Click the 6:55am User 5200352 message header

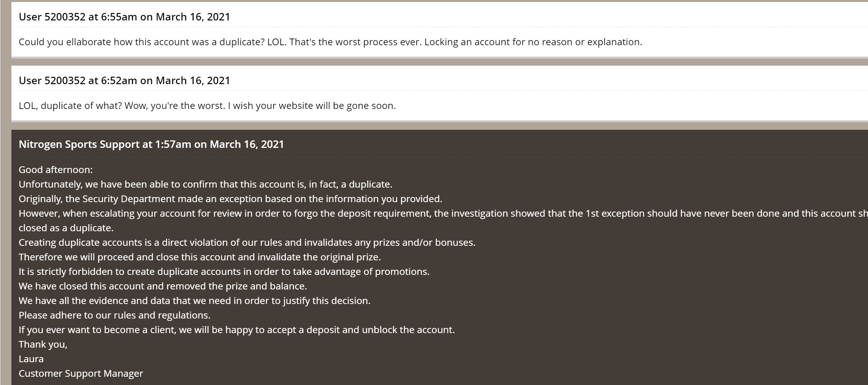pos(124,17)
